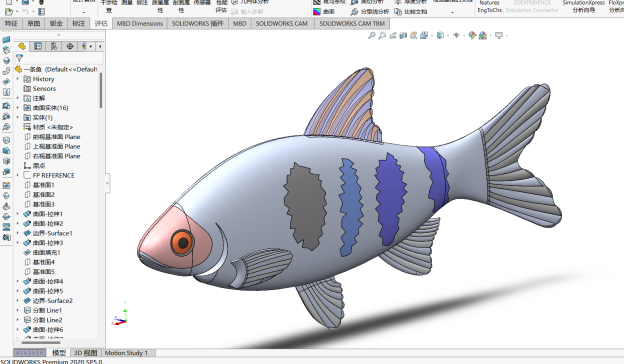This screenshot has height=364, width=624.
Task: Switch to the 3D 视图 bottom tab
Action: [86, 353]
